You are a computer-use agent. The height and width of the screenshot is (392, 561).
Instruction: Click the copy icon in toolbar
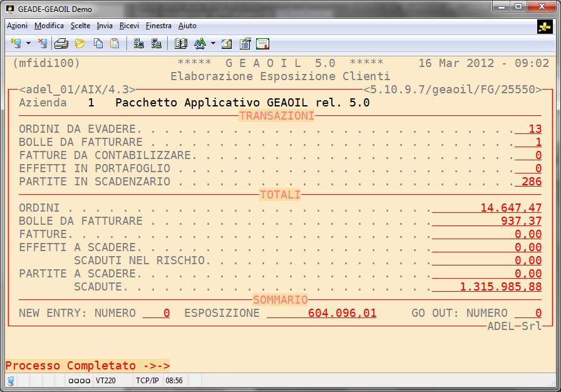tap(98, 44)
